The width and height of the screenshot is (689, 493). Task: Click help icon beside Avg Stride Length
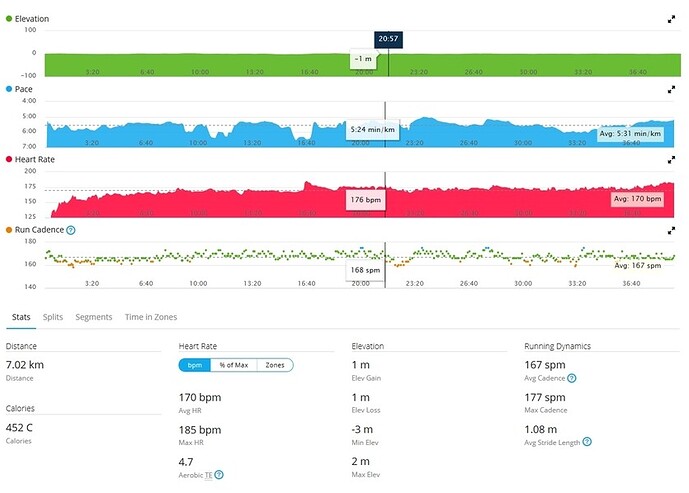[587, 441]
